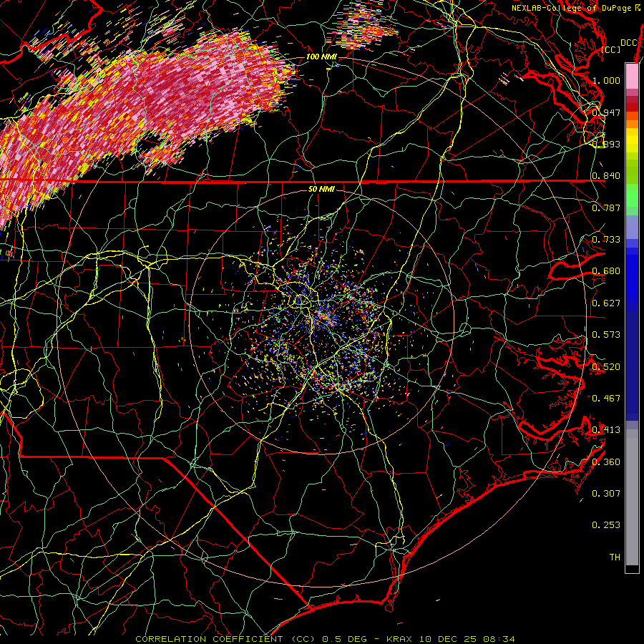
Task: Click the "10 DEC 25" date in the caption
Action: coord(447,639)
